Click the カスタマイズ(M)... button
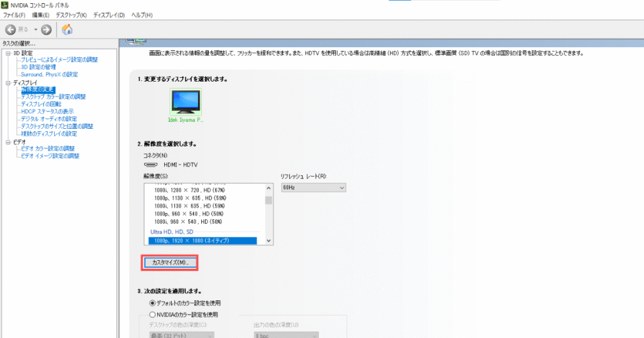Screen dimensions: 644x338 pos(170,263)
